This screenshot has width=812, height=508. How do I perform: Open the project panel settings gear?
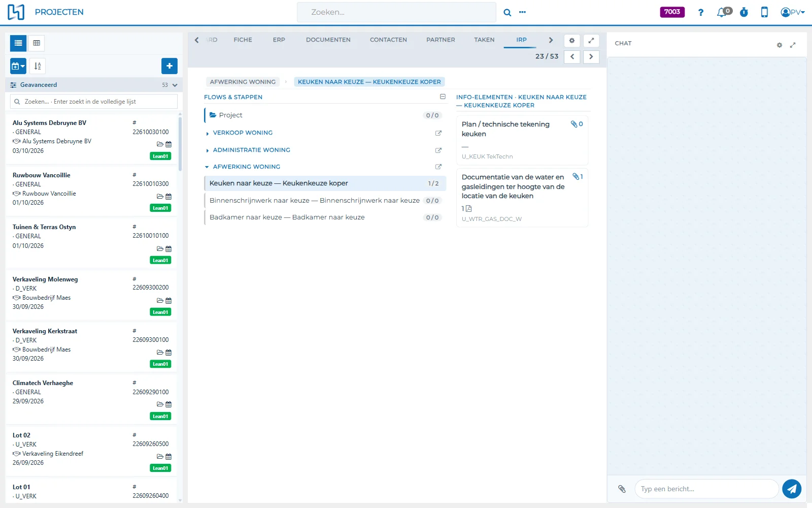point(572,41)
